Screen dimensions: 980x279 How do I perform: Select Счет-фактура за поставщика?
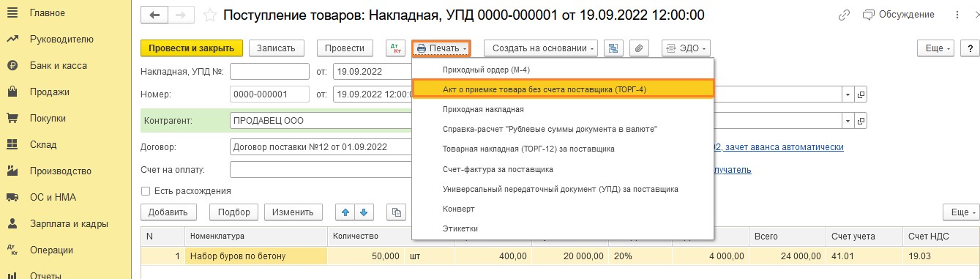(x=563, y=169)
